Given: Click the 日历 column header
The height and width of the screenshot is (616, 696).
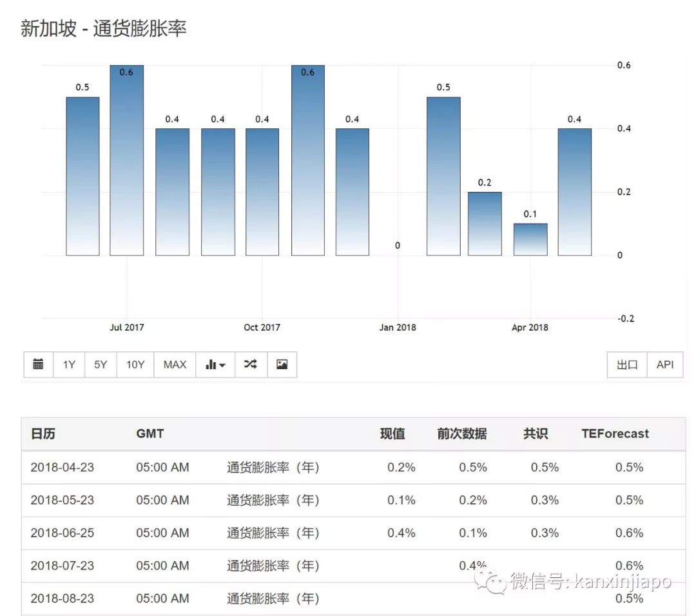Looking at the screenshot, I should (43, 434).
